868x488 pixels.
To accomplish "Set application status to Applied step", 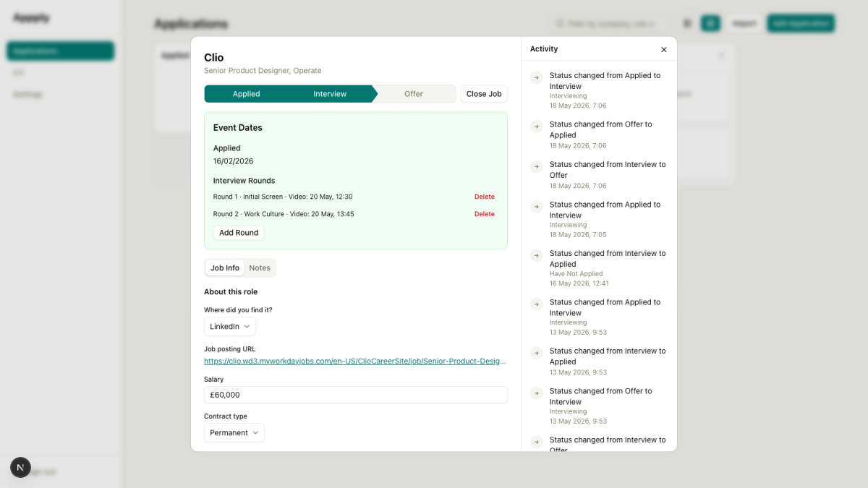I will [247, 94].
